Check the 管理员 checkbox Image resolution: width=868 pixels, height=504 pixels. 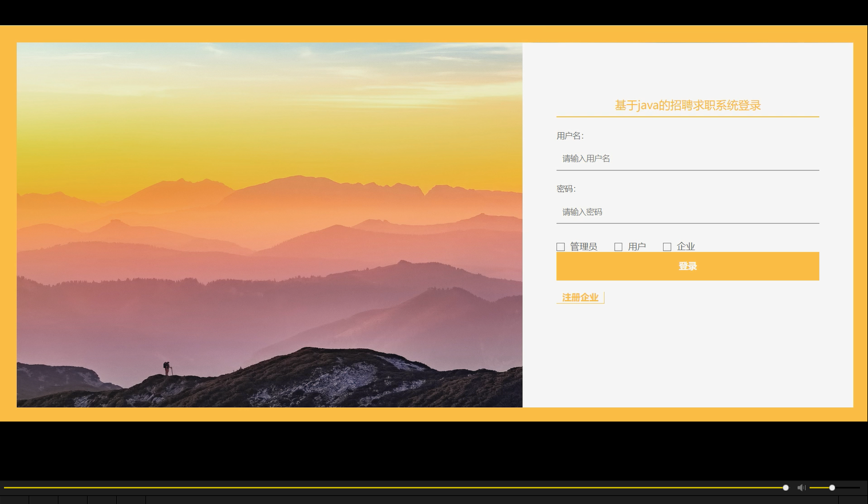click(561, 246)
